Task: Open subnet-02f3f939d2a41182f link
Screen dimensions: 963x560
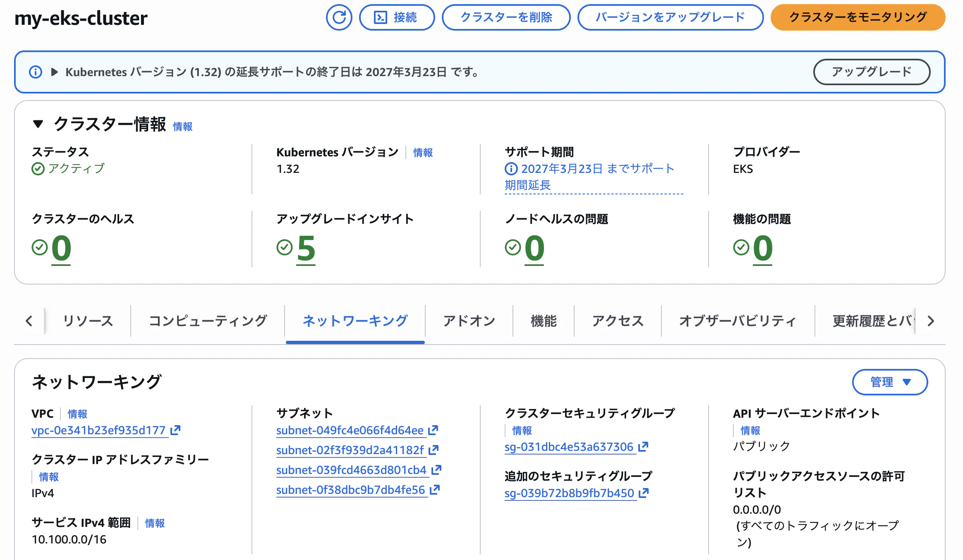Action: pos(350,450)
